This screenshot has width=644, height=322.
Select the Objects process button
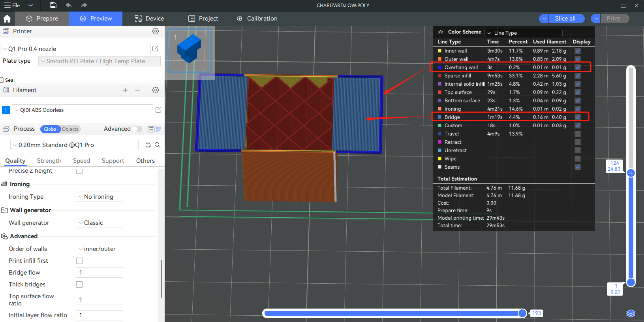(70, 129)
